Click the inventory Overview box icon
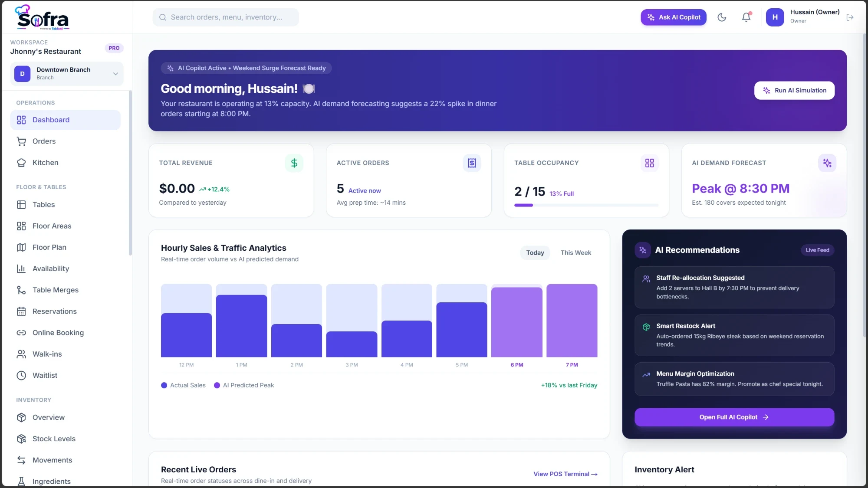 [x=21, y=417]
